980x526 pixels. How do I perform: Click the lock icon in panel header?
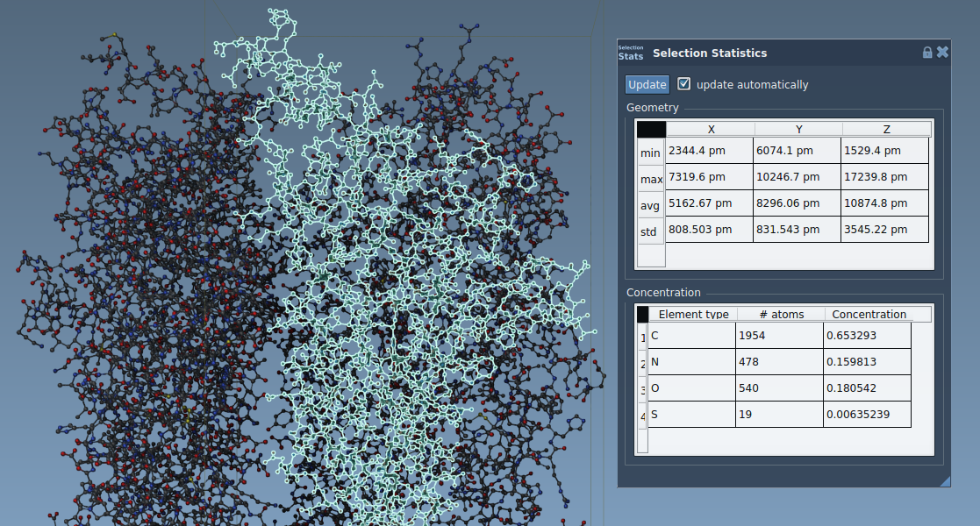(x=927, y=53)
